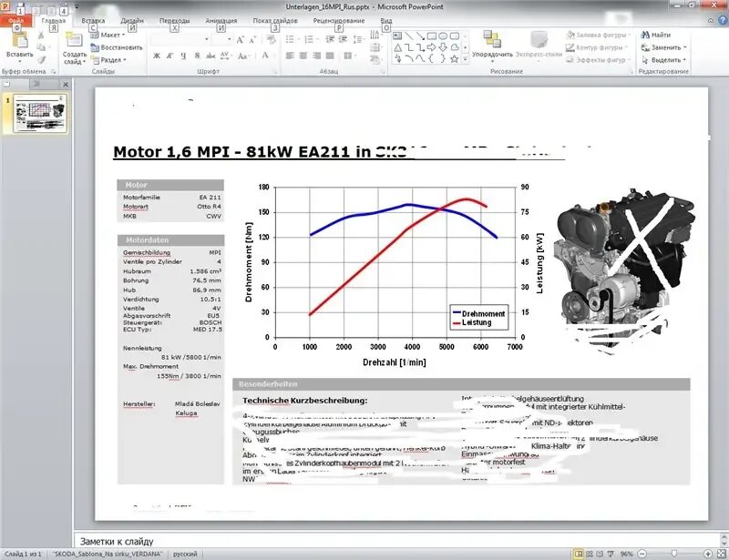
Task: Click the font color A icon
Action: point(265,56)
